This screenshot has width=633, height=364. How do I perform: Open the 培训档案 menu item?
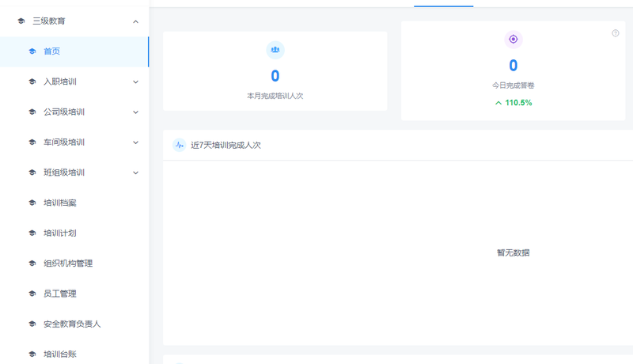[74, 203]
